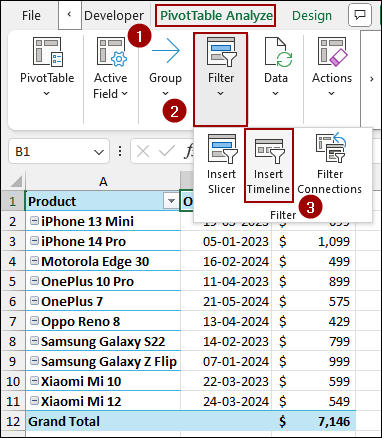Open the Active Field group
This screenshot has height=438, width=382.
click(110, 68)
